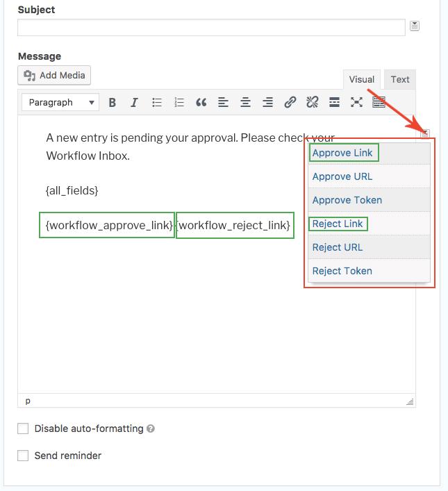This screenshot has height=491, width=448.
Task: Apply italic formatting to the text
Action: click(x=134, y=103)
